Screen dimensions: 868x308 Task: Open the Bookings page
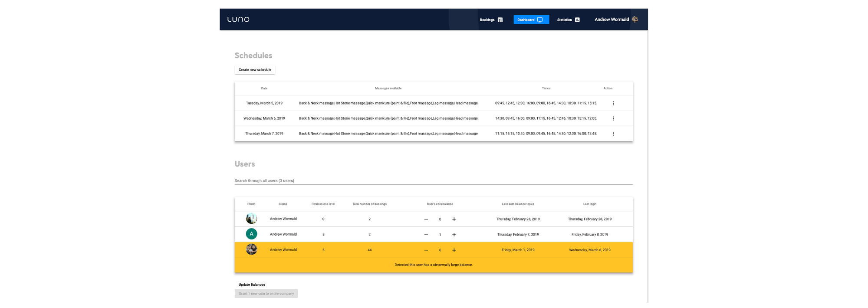(x=491, y=20)
